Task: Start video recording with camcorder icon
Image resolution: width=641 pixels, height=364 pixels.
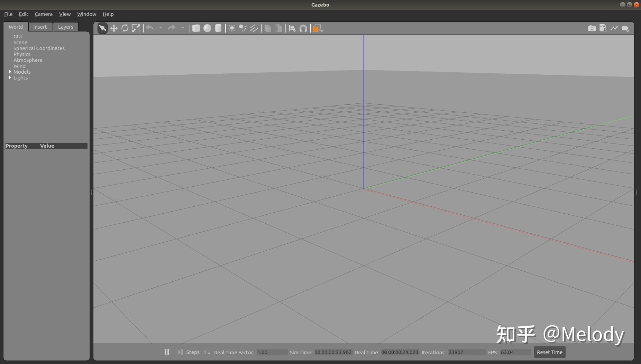Action: [x=625, y=28]
